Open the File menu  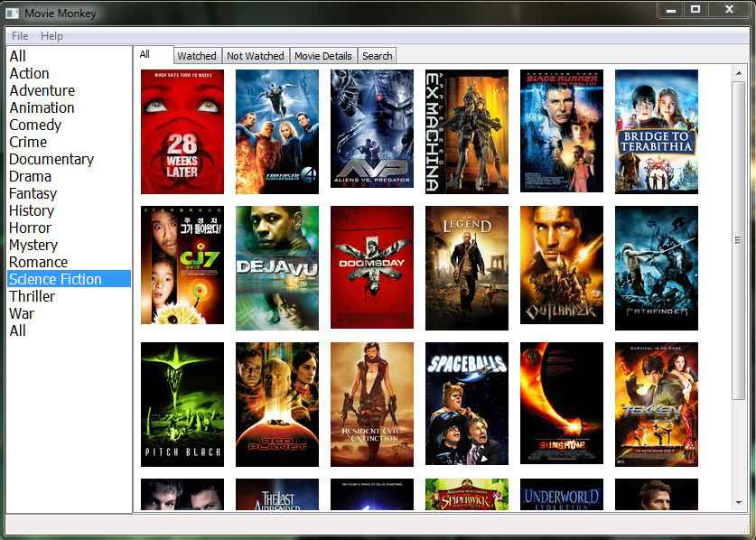(20, 36)
